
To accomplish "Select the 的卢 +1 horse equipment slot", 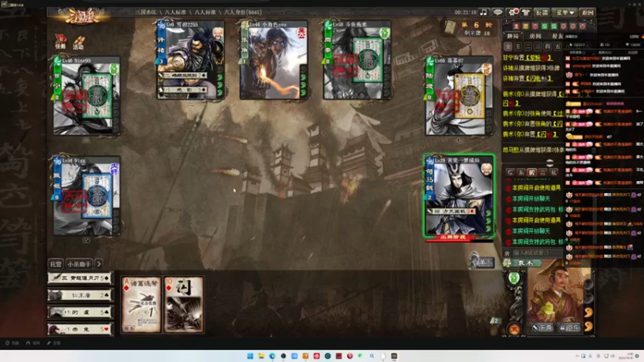I will (80, 312).
